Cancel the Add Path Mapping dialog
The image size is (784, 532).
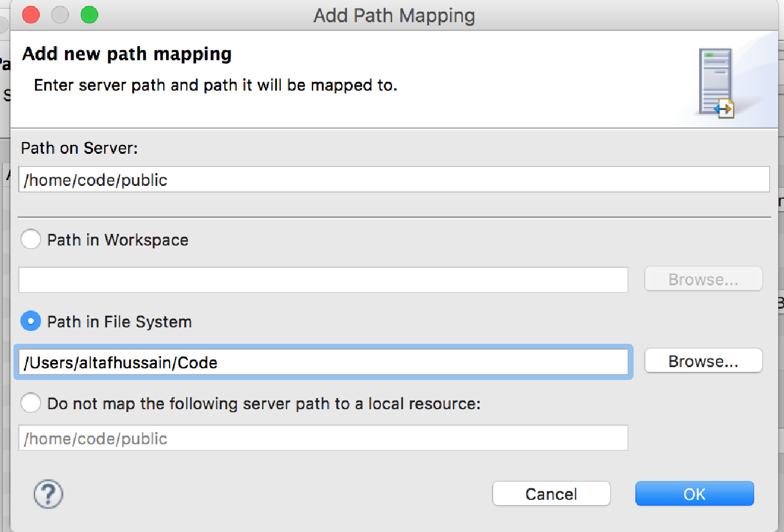click(x=551, y=494)
